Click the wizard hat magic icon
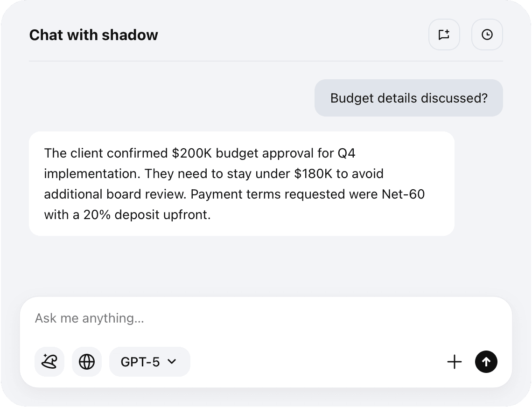532x413 pixels. (x=49, y=362)
